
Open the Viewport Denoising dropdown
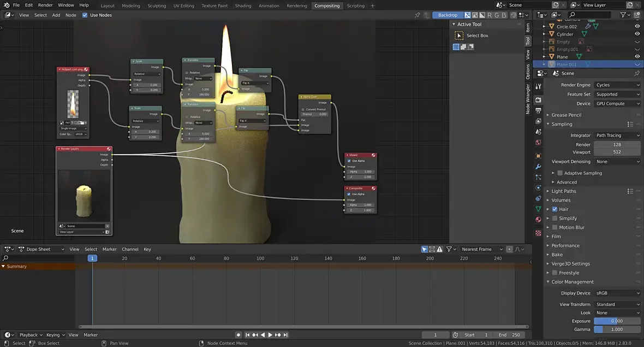617,162
